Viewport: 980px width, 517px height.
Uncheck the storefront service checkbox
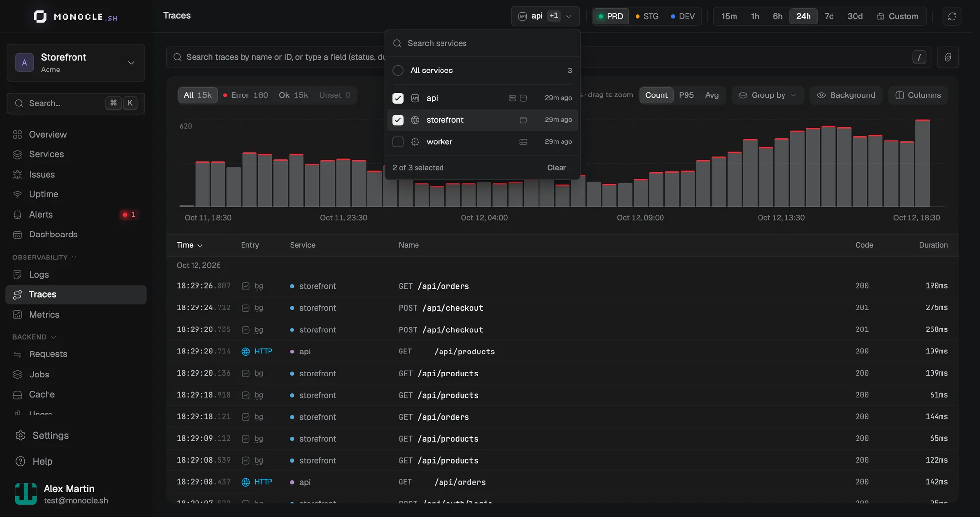[398, 120]
